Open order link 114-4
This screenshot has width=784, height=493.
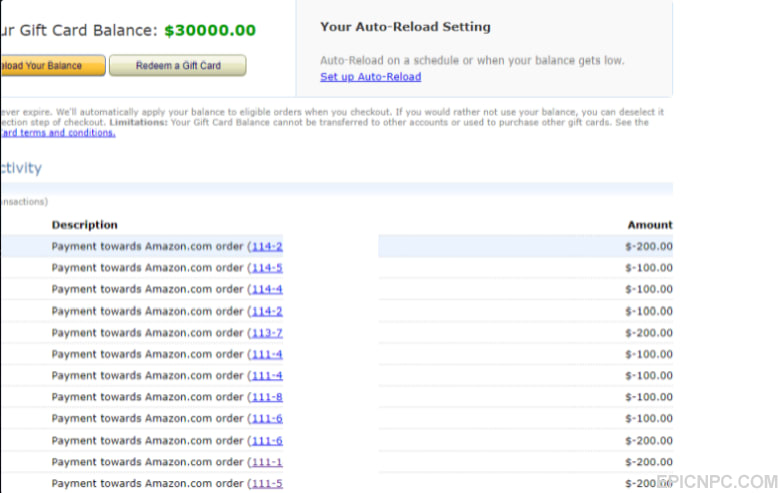pyautogui.click(x=267, y=290)
